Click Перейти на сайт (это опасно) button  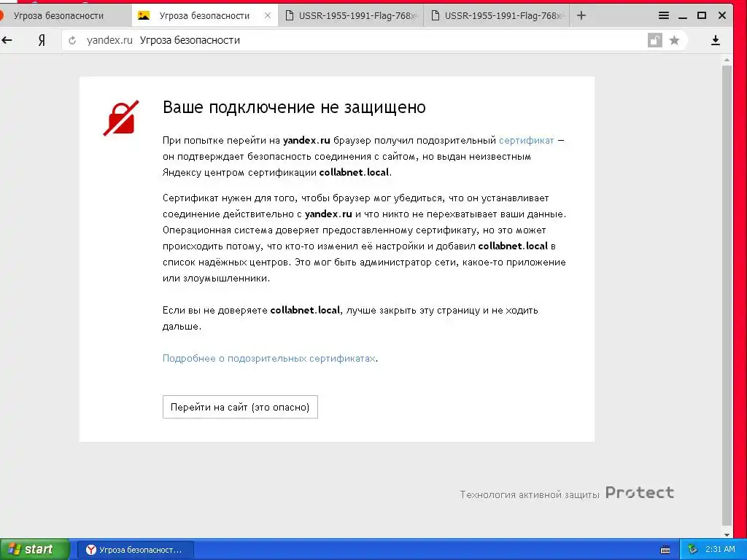pos(240,407)
